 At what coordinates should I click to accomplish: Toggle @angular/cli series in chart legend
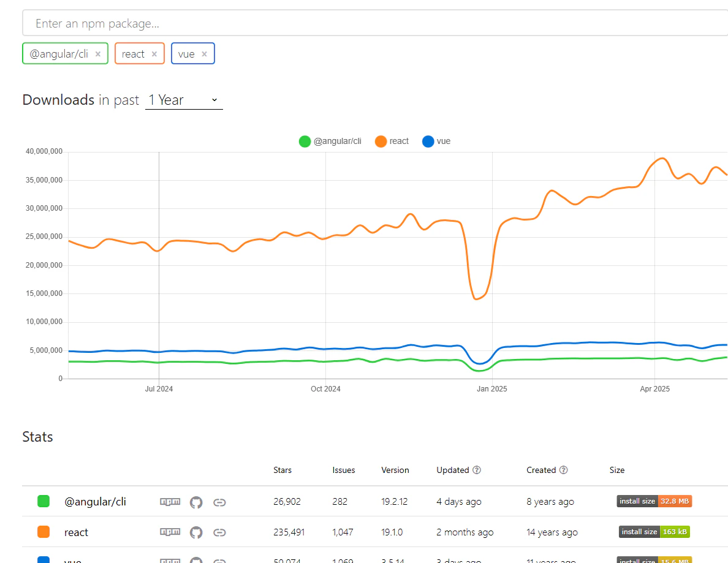330,141
